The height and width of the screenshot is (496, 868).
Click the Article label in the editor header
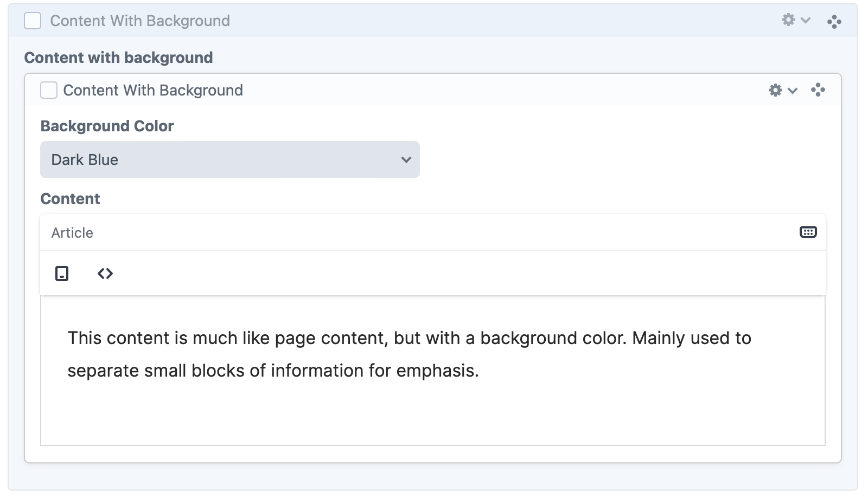pyautogui.click(x=72, y=233)
